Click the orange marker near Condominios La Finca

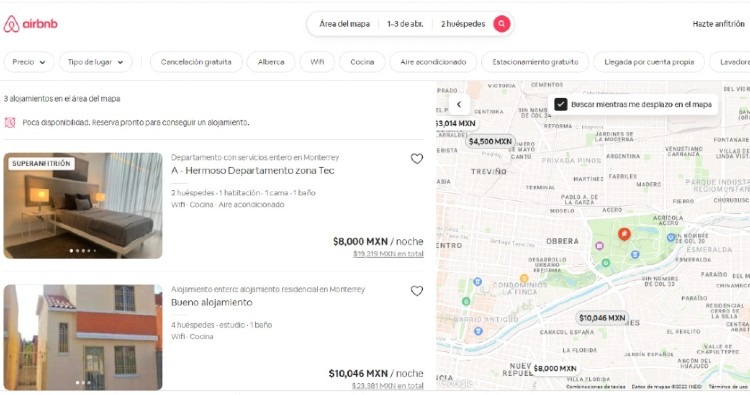pos(524,278)
